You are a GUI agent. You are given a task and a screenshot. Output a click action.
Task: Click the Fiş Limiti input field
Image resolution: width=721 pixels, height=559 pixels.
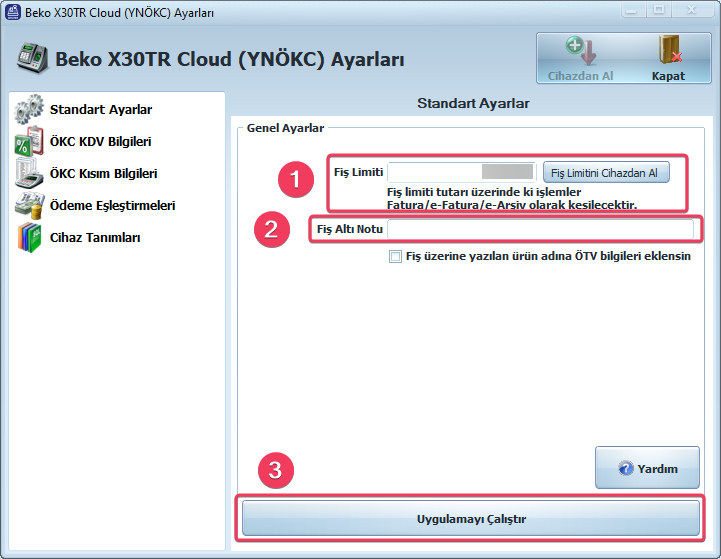pos(461,172)
